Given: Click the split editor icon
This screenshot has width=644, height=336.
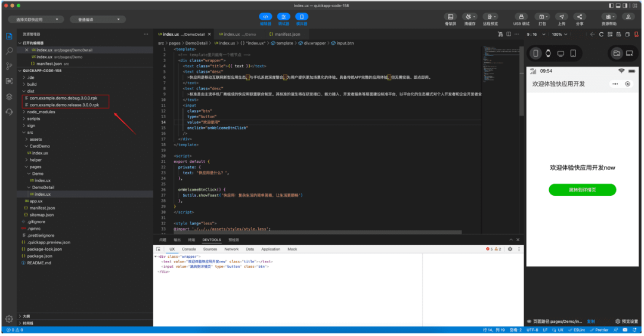Looking at the screenshot, I should [509, 35].
